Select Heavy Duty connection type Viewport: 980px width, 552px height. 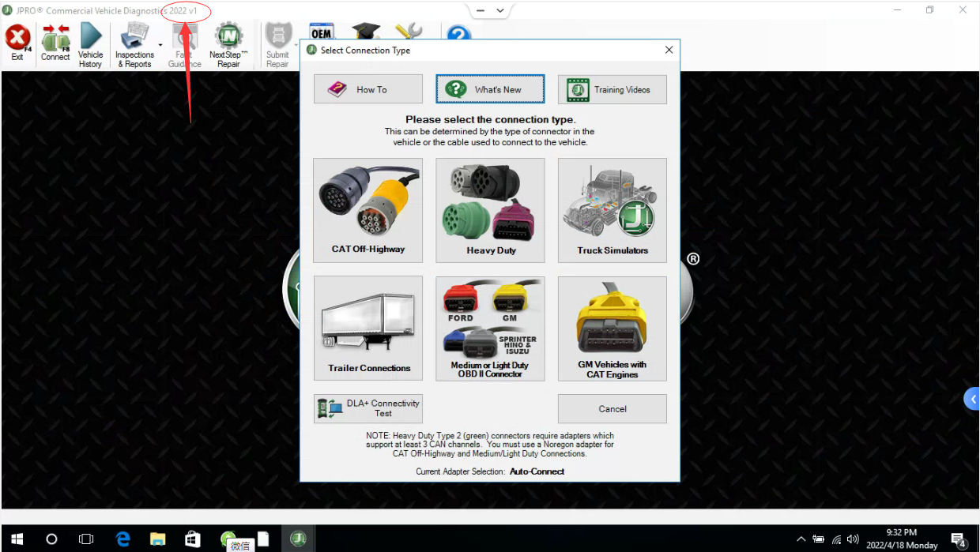490,210
